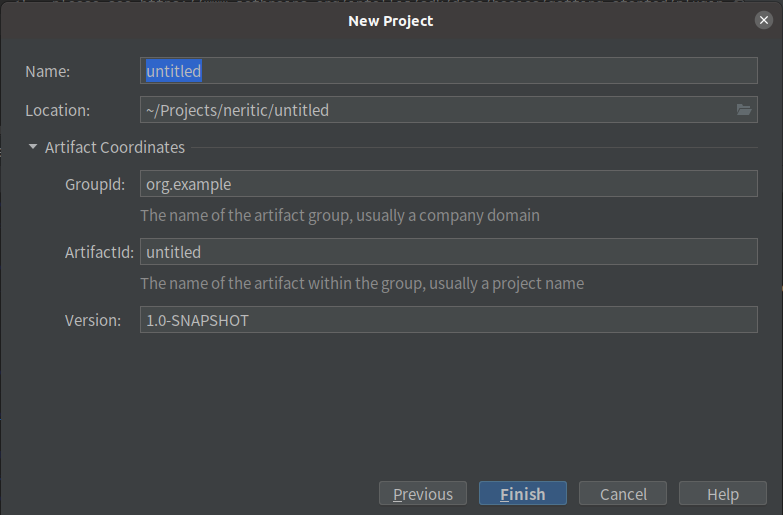Click the Name label

[48, 71]
